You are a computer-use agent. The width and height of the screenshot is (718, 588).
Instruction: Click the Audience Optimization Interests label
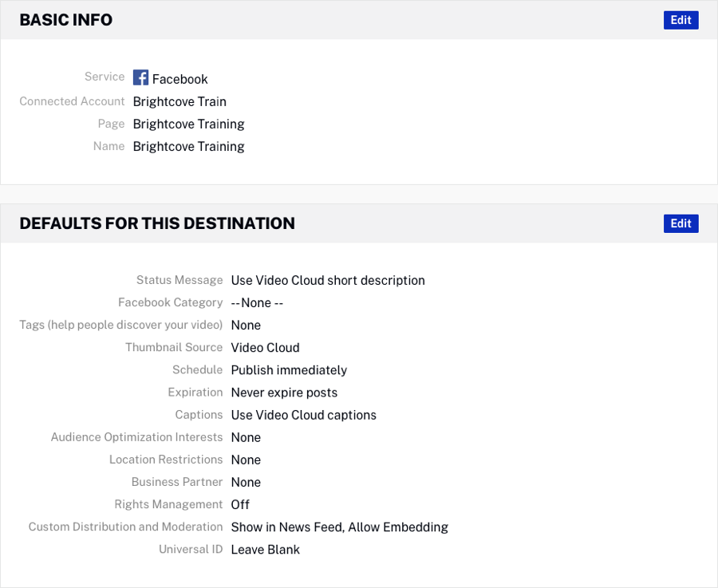136,437
